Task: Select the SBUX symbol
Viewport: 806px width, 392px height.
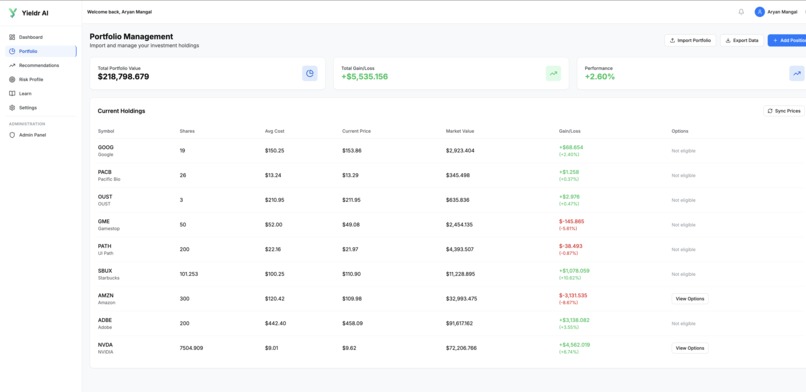Action: (x=105, y=271)
